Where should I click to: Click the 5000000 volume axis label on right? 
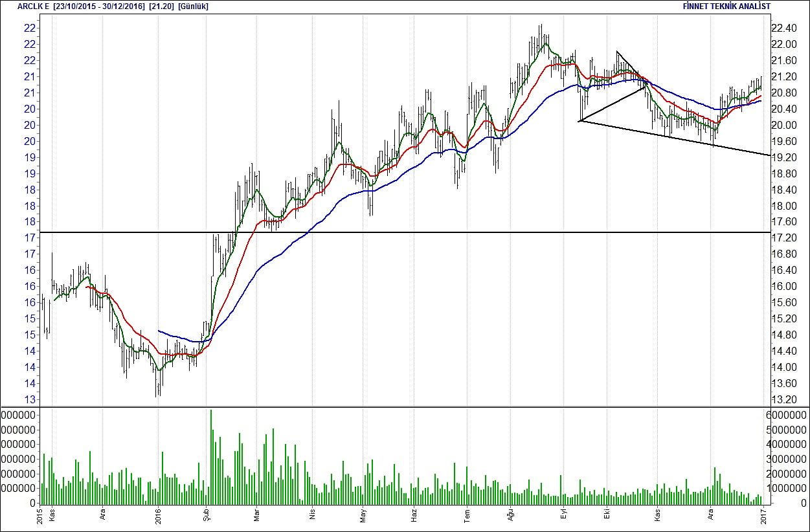(787, 430)
